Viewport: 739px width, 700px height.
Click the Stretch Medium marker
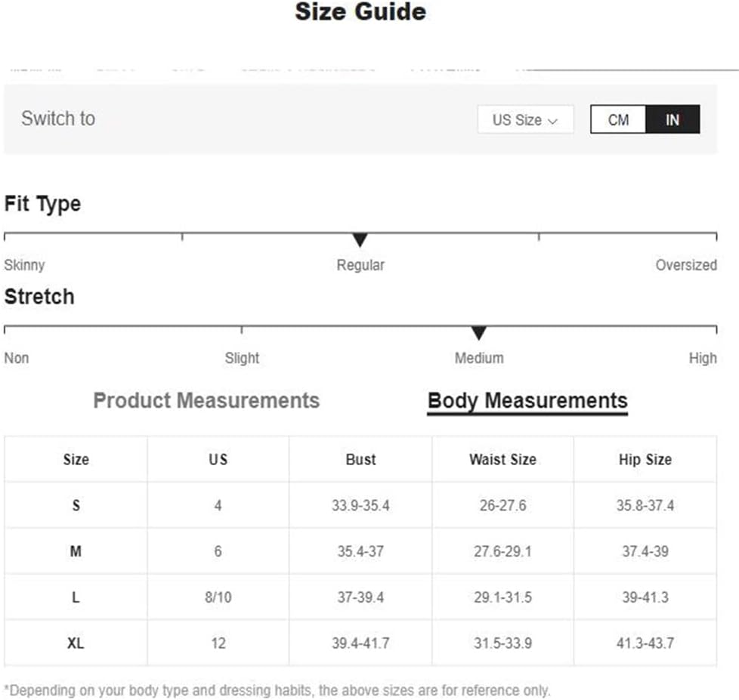pos(478,333)
